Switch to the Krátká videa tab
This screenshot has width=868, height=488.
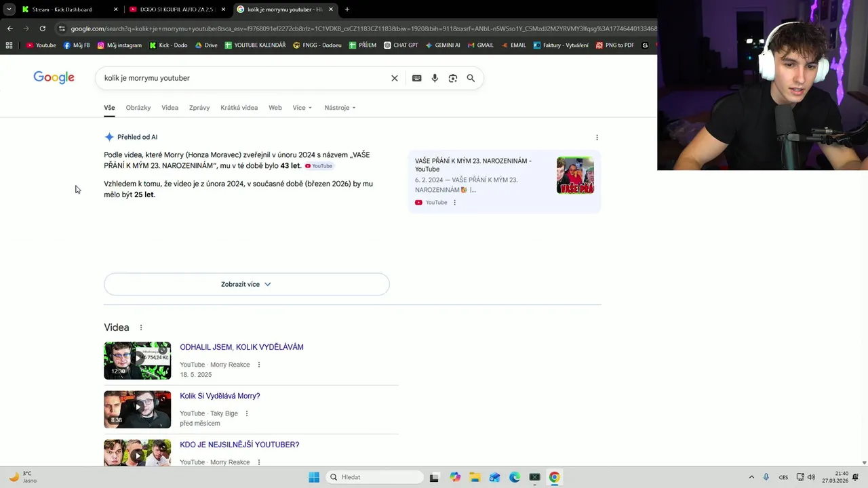tap(239, 108)
